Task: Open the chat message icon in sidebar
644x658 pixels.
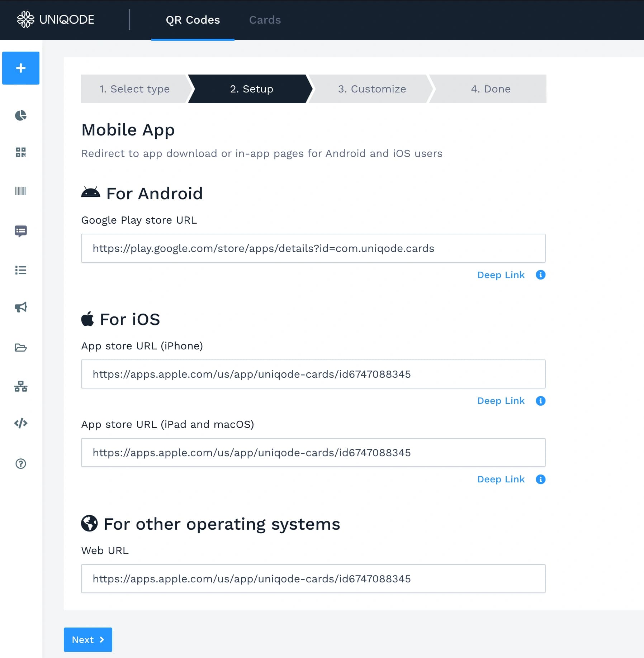Action: 21,231
